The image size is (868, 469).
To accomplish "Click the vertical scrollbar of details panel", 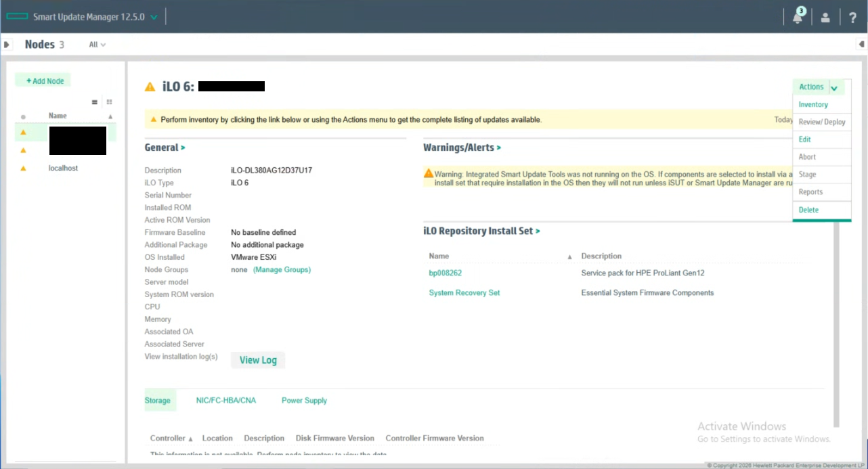I will coord(837,323).
